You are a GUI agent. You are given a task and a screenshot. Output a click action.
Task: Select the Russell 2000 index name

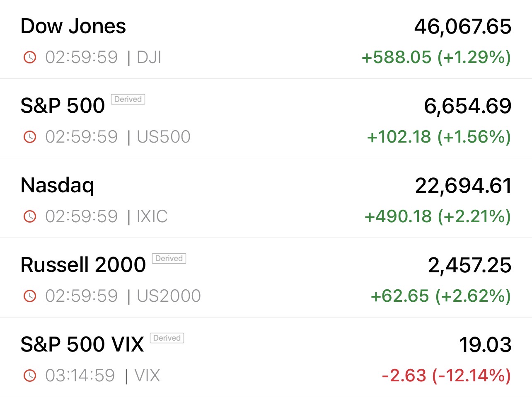(83, 265)
